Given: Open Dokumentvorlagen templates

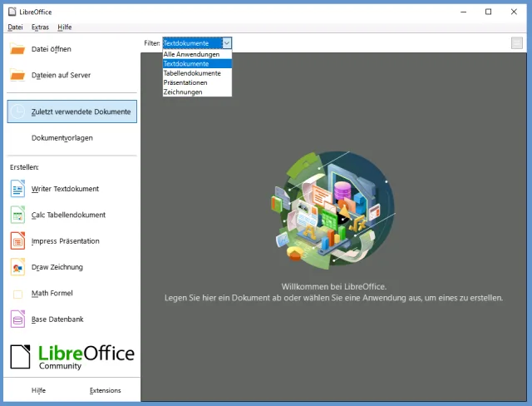Looking at the screenshot, I should (x=62, y=137).
